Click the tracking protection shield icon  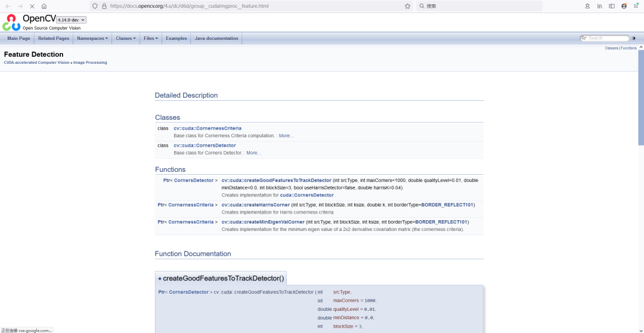pyautogui.click(x=95, y=6)
